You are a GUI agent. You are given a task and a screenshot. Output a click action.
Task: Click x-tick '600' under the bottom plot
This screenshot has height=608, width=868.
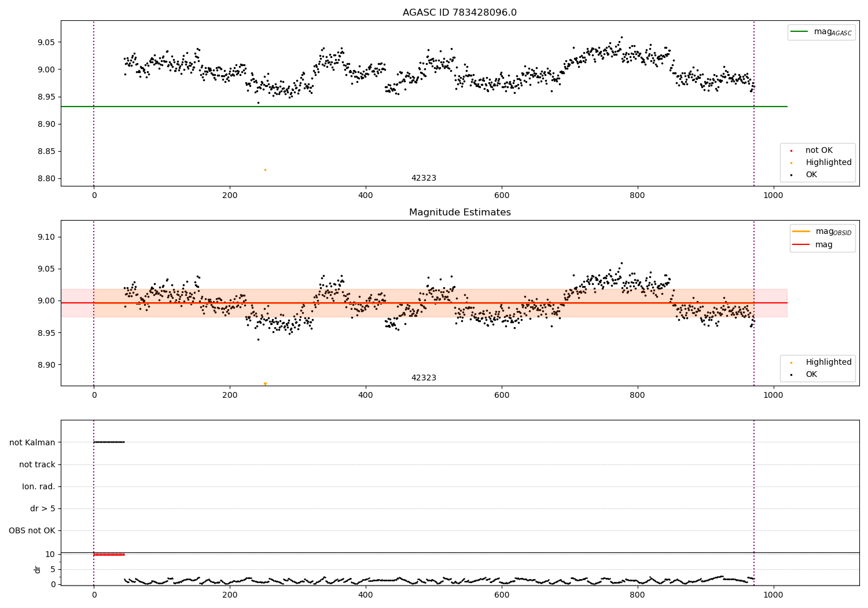[x=502, y=595]
